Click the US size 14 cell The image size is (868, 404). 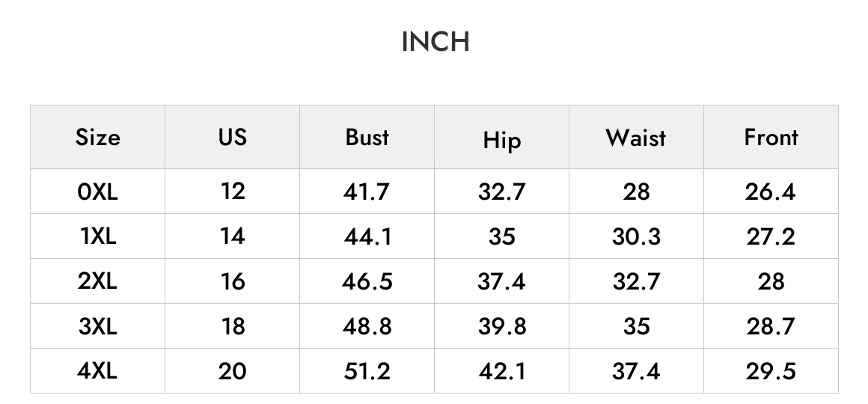click(233, 236)
